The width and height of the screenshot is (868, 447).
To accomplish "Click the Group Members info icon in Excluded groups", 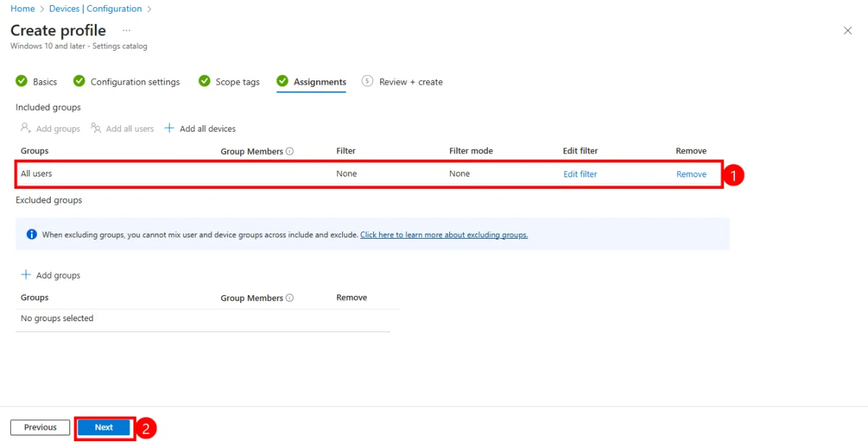I will [290, 298].
